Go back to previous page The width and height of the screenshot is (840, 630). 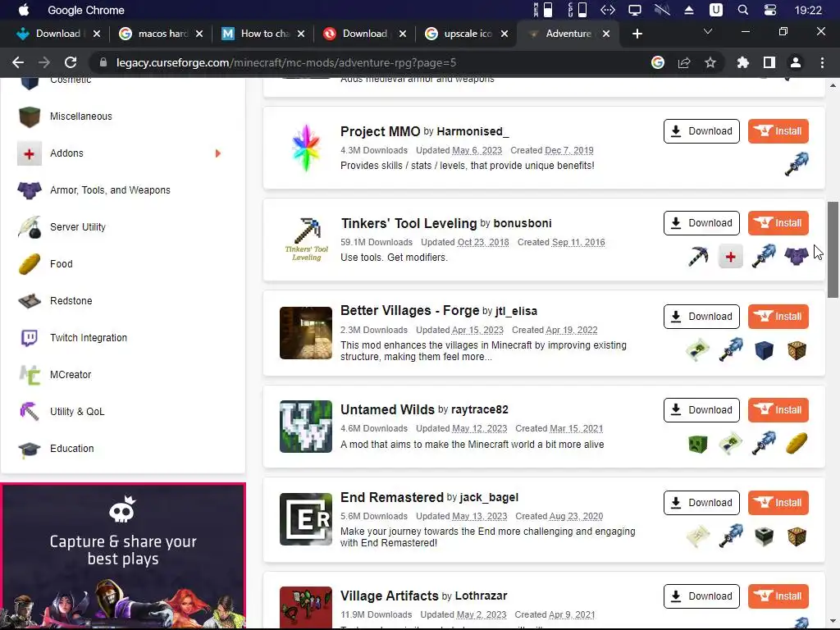click(18, 62)
